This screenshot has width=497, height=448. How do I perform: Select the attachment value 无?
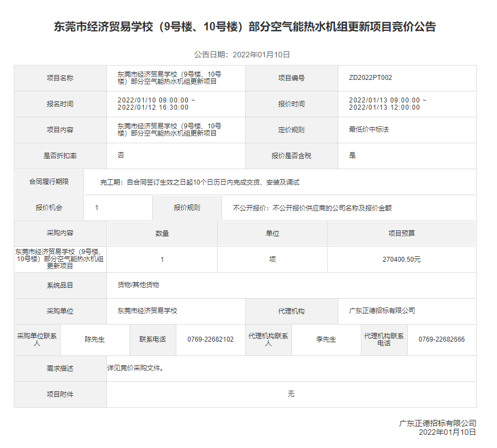[x=291, y=394]
